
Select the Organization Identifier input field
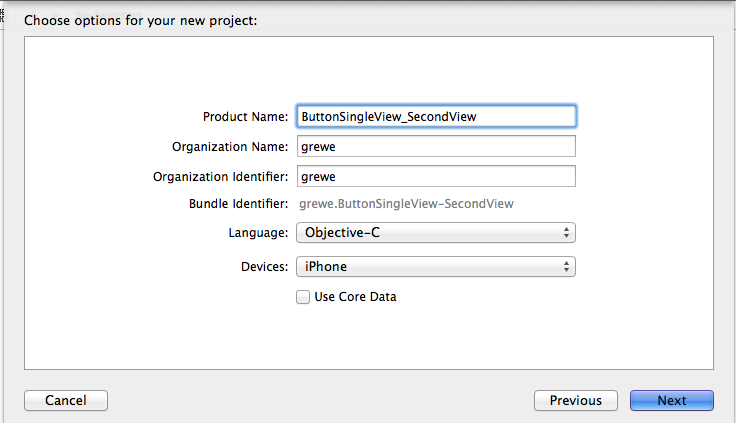[x=435, y=176]
